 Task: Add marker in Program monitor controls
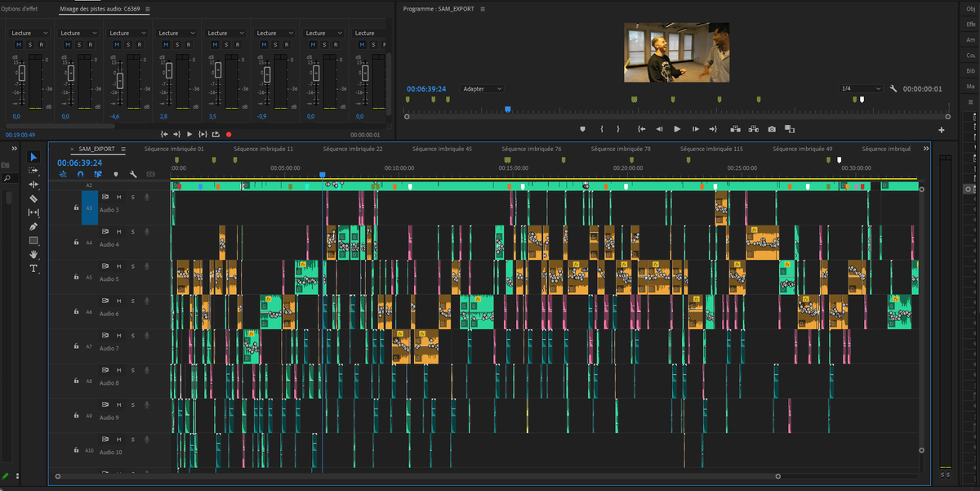582,129
